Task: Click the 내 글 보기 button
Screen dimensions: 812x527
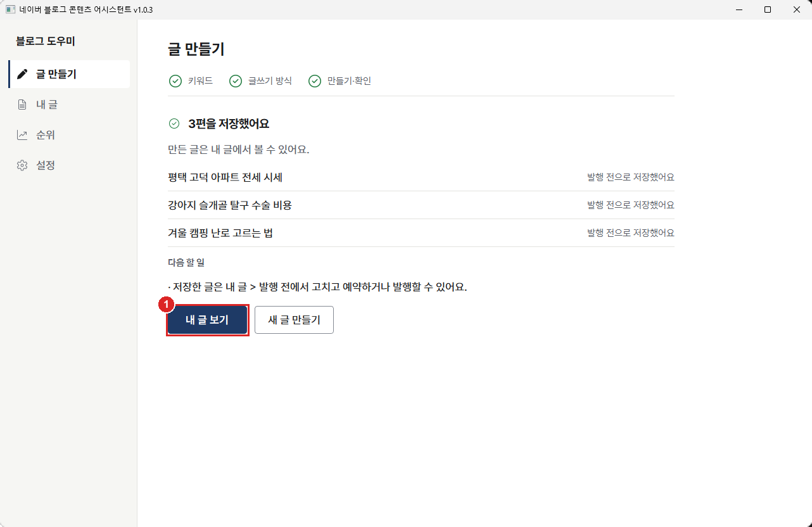Action: 207,320
